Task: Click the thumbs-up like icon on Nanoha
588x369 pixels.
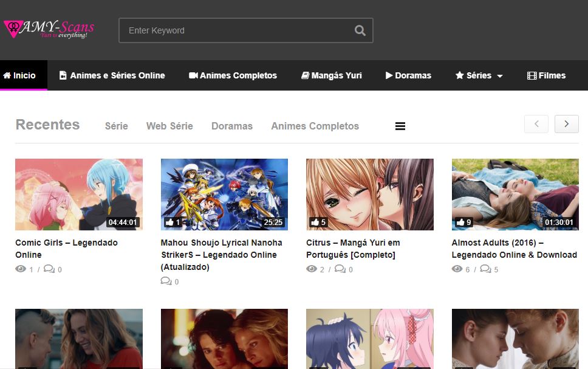Action: click(x=170, y=222)
